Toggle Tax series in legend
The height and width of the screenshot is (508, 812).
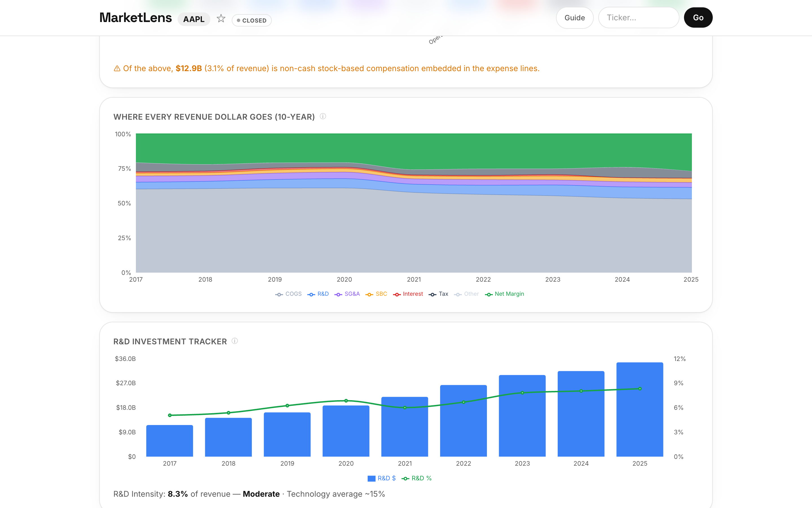tap(438, 294)
